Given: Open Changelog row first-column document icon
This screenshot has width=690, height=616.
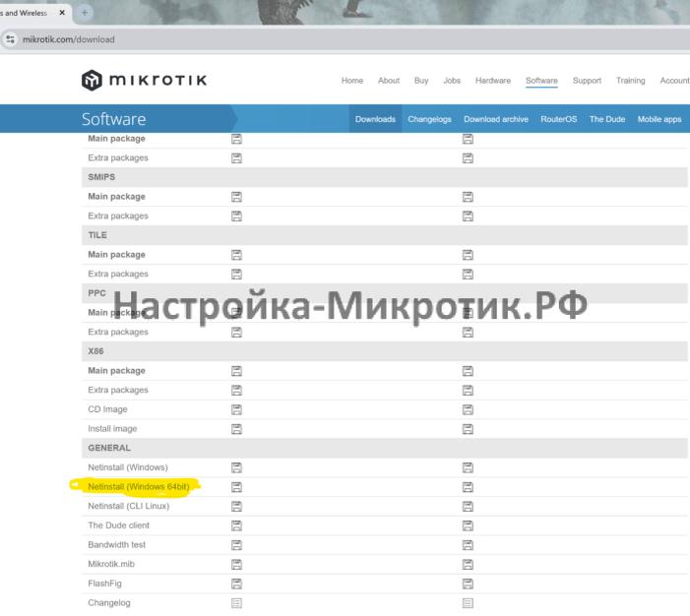Looking at the screenshot, I should tap(236, 603).
